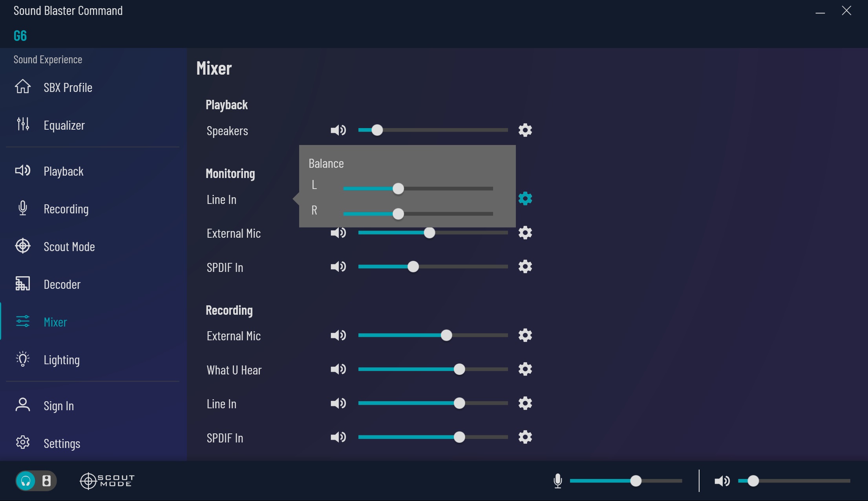
Task: Adjust Monitoring SPDIF In slider
Action: (413, 266)
